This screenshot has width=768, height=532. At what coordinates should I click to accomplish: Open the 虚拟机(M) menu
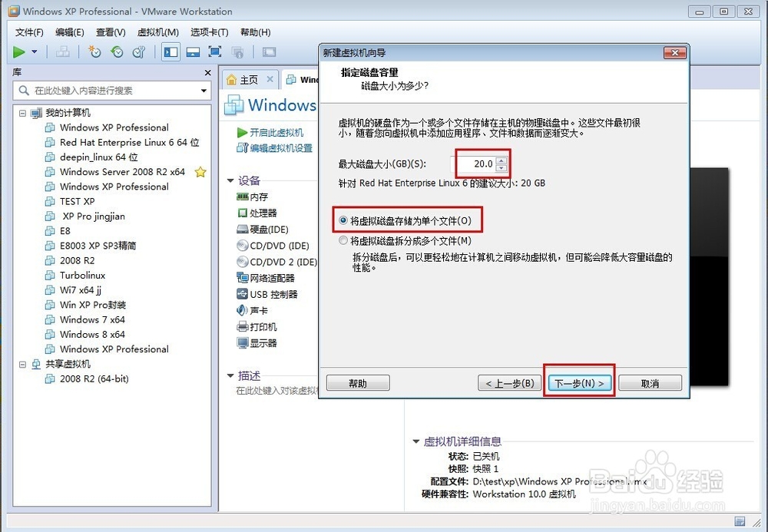[x=158, y=32]
